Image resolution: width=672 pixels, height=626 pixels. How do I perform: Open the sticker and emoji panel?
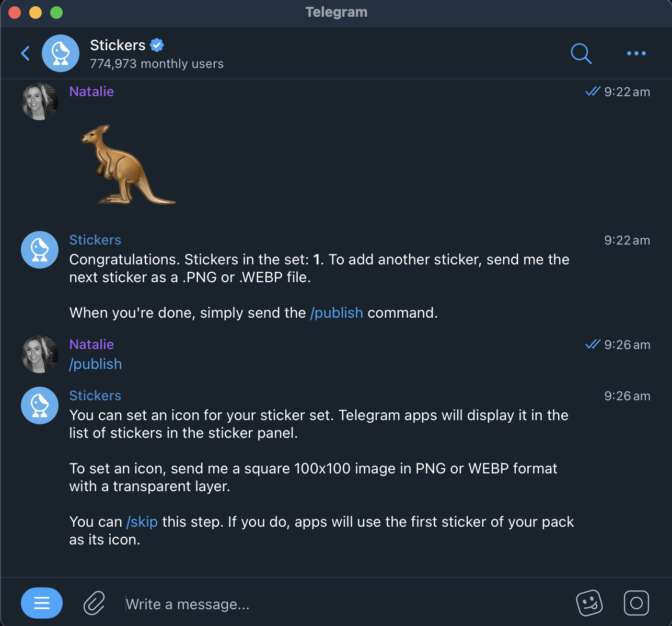click(x=589, y=604)
